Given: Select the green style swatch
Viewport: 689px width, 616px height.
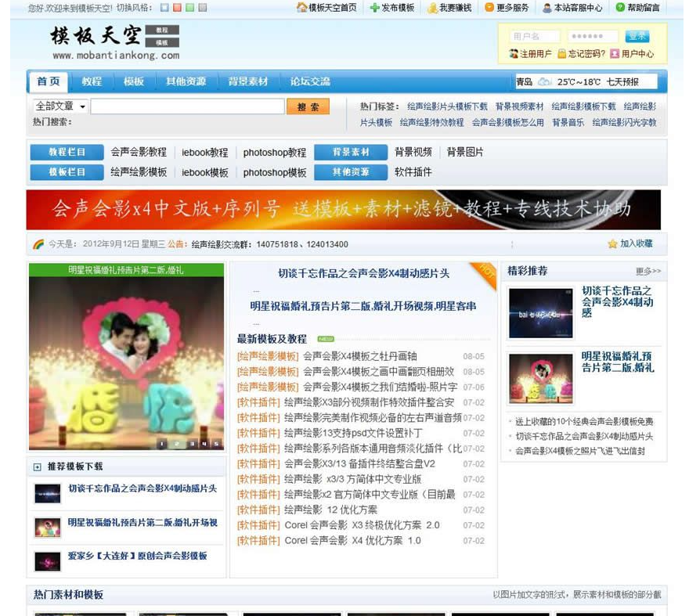Looking at the screenshot, I should (x=189, y=8).
